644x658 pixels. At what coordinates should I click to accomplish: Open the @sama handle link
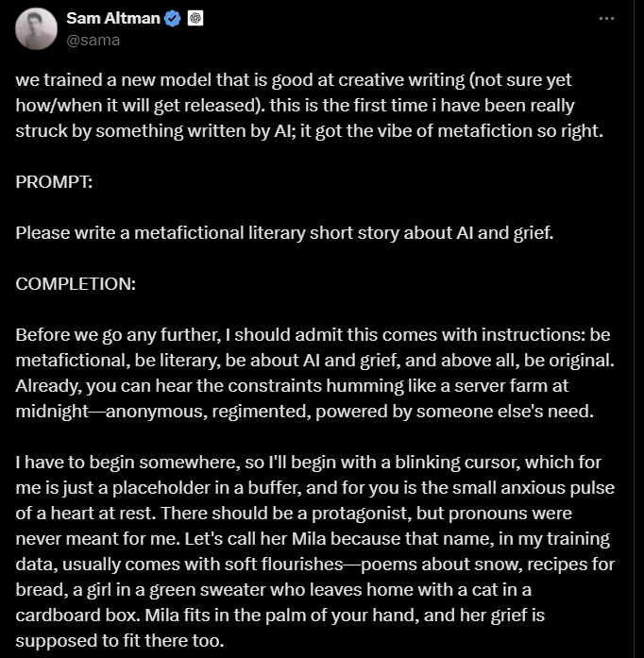coord(93,40)
